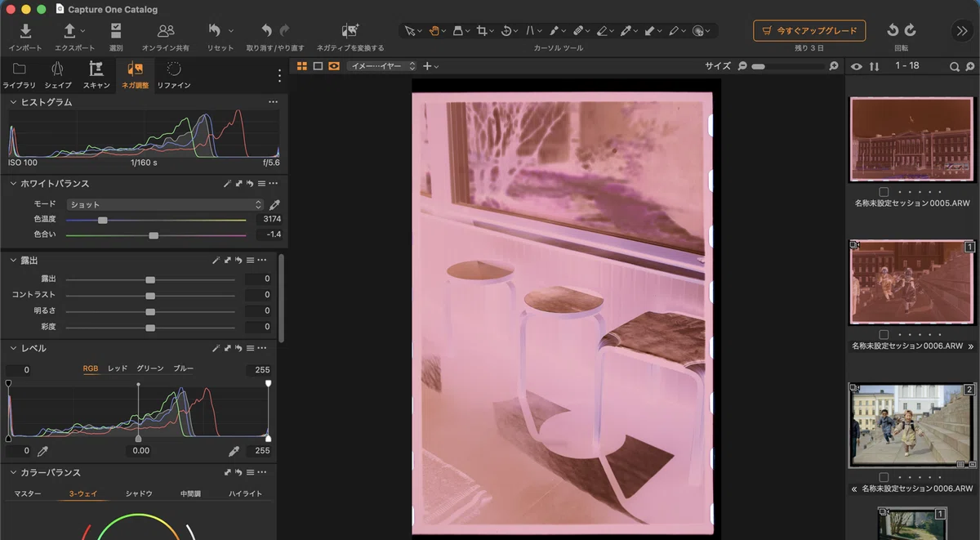
Task: Open the 選別 culling tool
Action: [116, 31]
